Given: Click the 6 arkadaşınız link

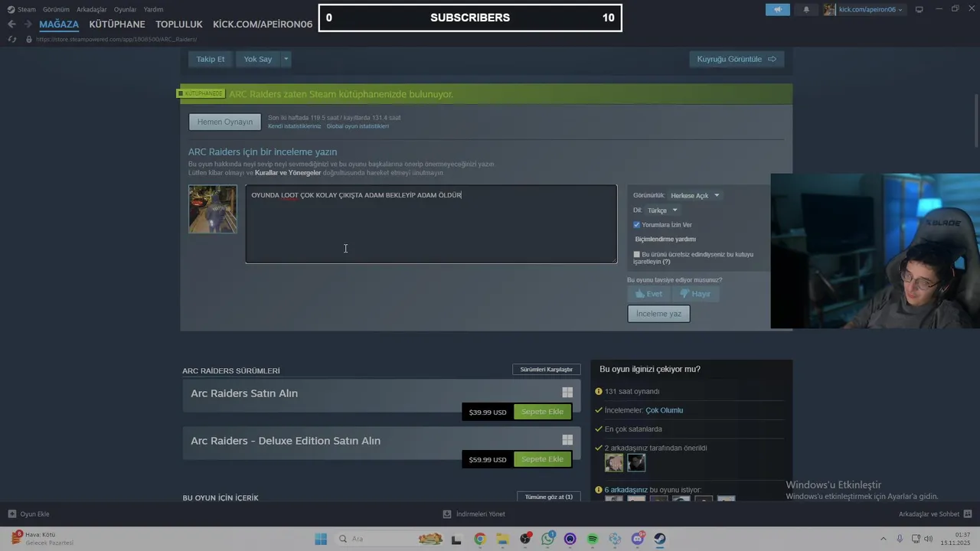Looking at the screenshot, I should pyautogui.click(x=626, y=490).
